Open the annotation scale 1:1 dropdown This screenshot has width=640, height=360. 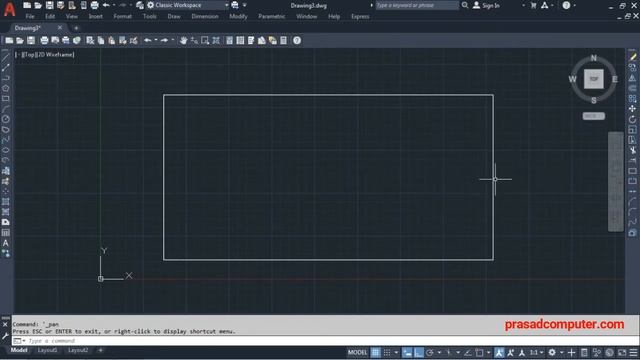coord(536,353)
